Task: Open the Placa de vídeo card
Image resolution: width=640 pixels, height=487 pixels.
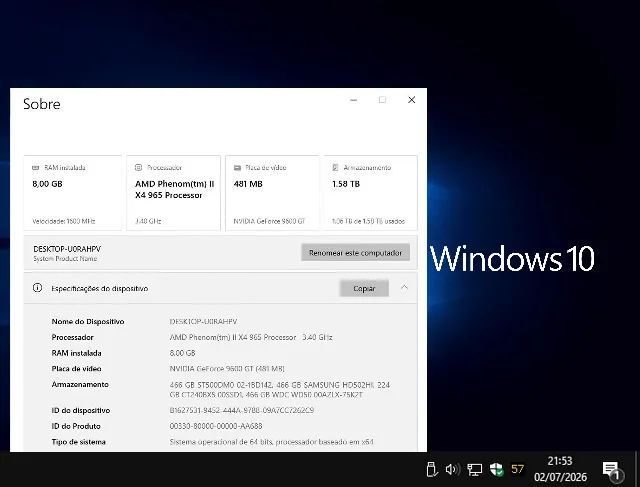Action: click(x=272, y=193)
